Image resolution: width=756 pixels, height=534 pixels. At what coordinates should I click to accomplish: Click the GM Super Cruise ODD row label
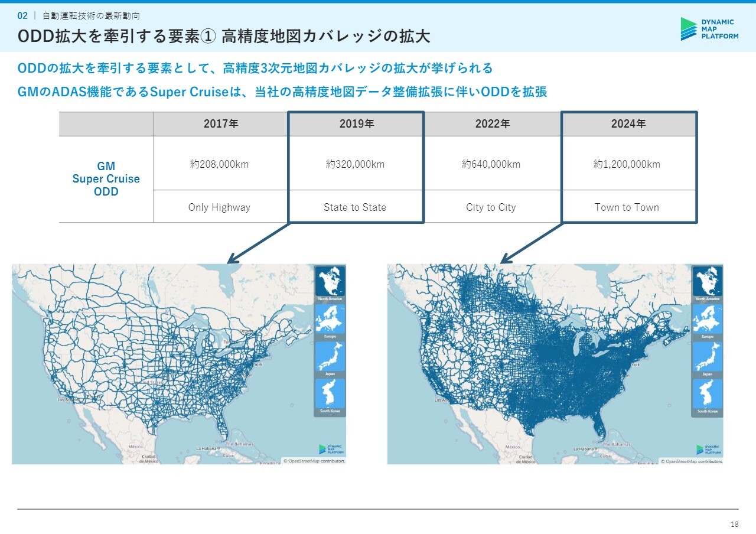click(x=106, y=179)
